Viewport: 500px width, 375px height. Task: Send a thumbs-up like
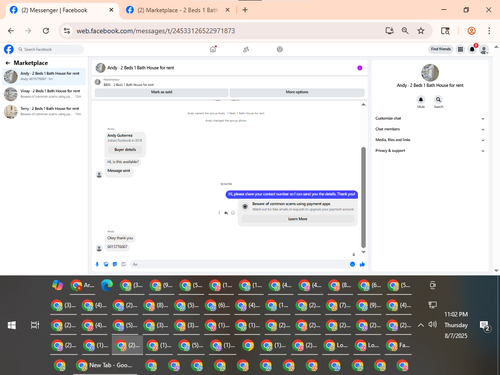click(x=362, y=264)
